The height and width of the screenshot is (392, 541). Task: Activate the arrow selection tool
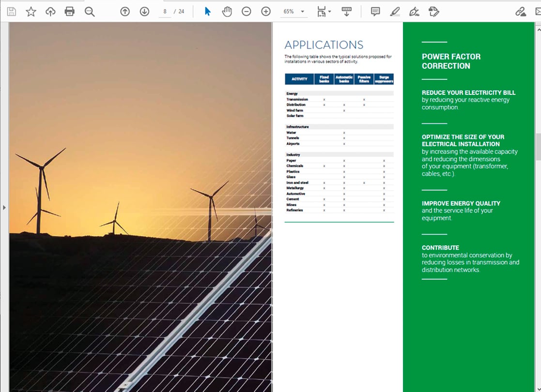[x=207, y=12]
